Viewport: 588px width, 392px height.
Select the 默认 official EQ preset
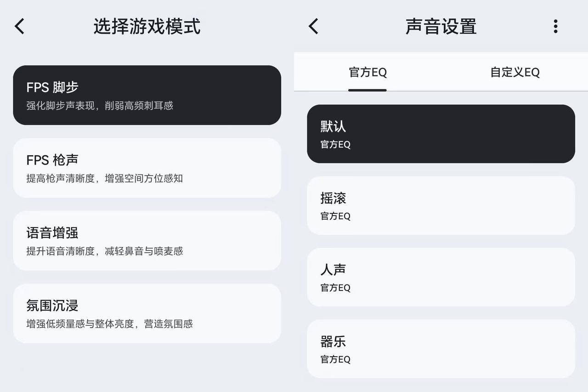click(441, 134)
